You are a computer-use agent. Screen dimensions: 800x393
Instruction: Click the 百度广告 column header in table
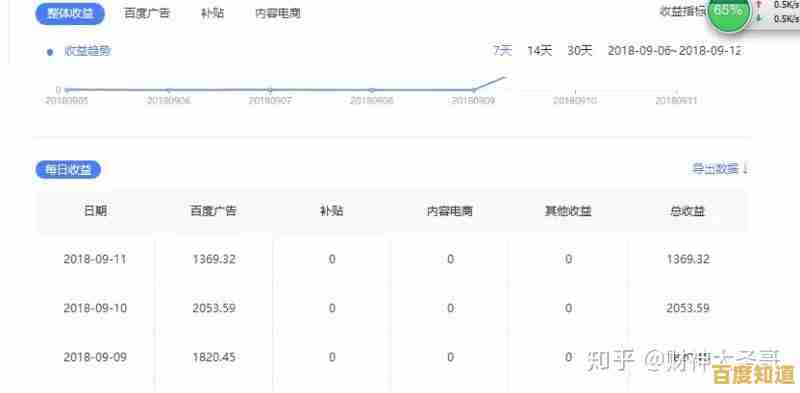pyautogui.click(x=213, y=211)
